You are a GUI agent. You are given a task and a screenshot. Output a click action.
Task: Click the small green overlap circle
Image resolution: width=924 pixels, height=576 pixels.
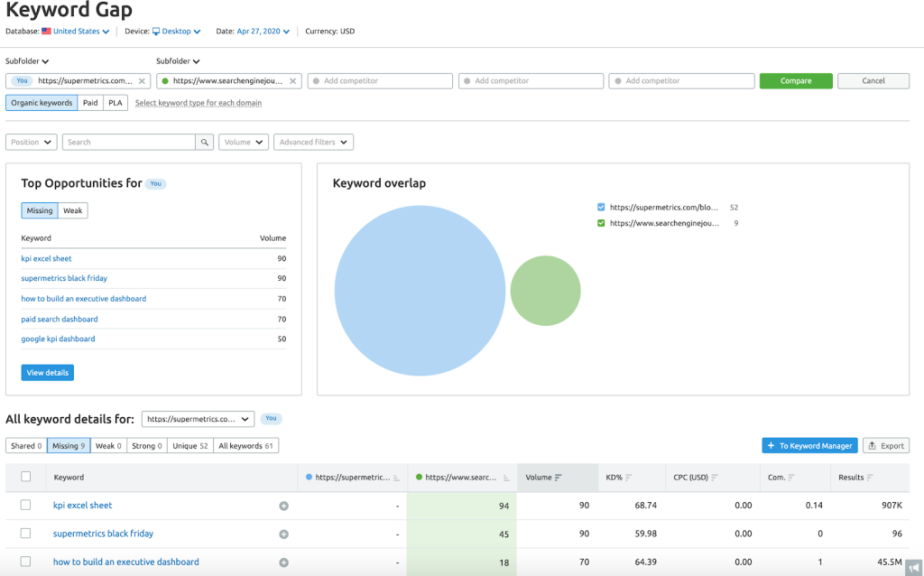pos(545,291)
